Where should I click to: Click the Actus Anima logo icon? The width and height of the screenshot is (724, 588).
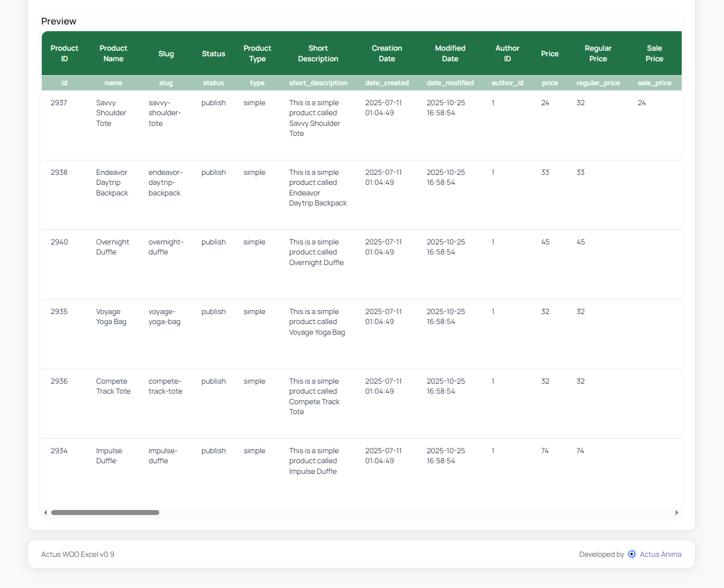click(632, 554)
